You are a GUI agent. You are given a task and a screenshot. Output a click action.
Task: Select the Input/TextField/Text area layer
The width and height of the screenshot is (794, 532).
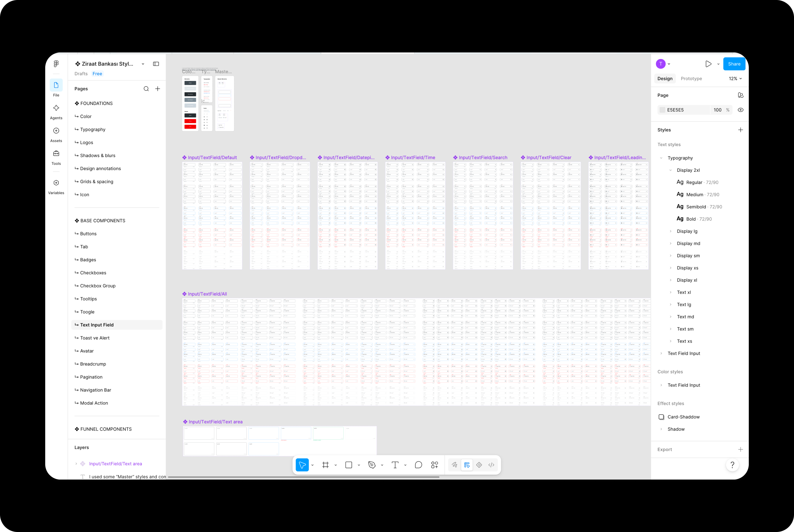[115, 464]
